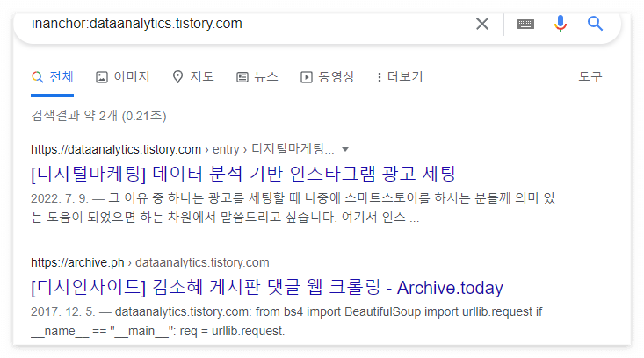Clear the search query with the X icon
644x358 pixels.
tap(482, 24)
